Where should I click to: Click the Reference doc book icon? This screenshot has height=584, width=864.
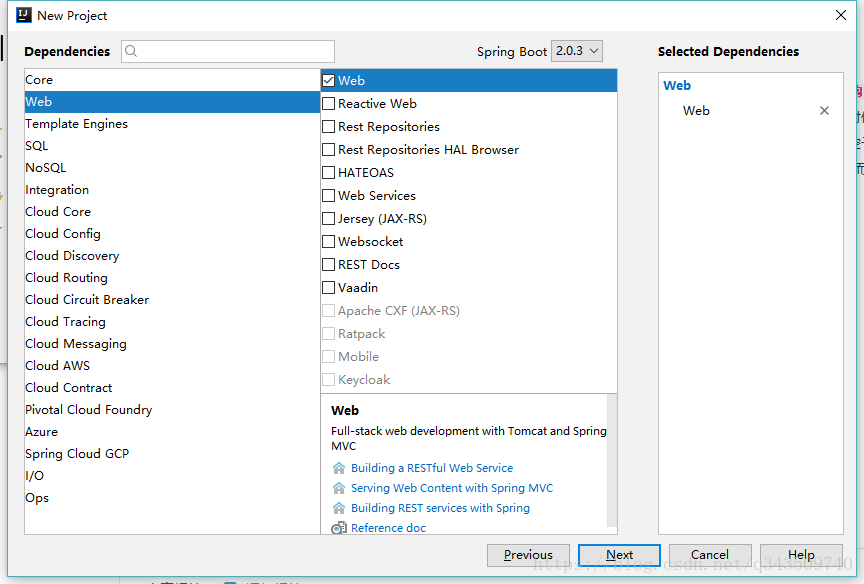339,528
